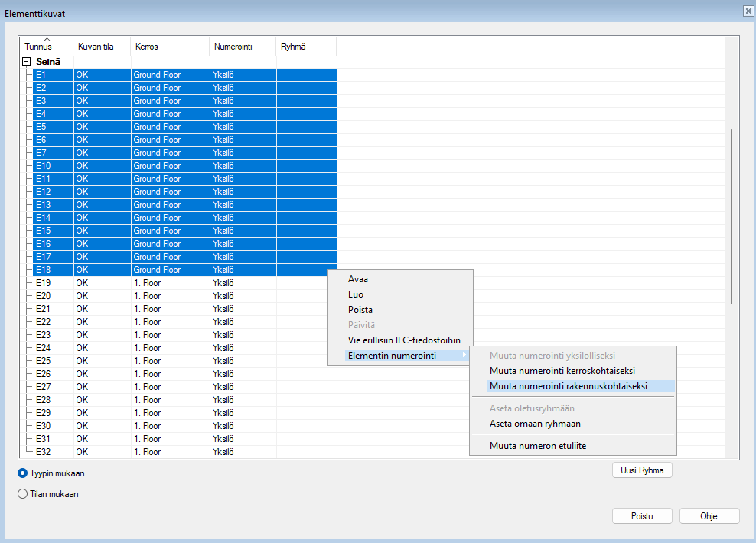Image resolution: width=756 pixels, height=543 pixels.
Task: Select tree row E19
Action: (185, 283)
